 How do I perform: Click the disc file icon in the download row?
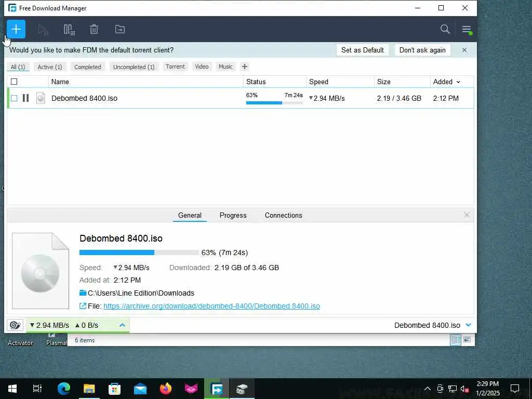[41, 98]
